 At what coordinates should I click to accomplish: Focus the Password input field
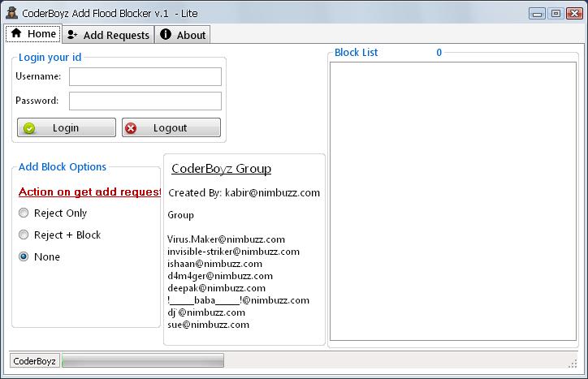(145, 101)
